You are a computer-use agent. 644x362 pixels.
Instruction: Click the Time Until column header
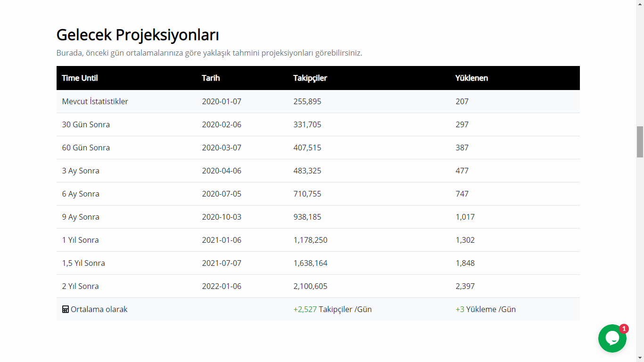80,78
